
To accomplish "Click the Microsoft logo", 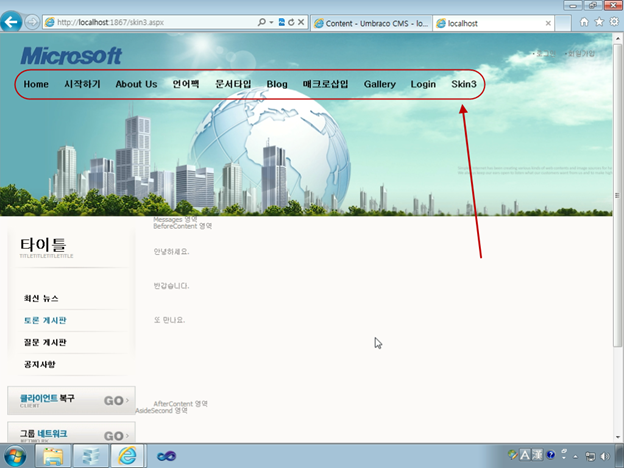I will [71, 56].
